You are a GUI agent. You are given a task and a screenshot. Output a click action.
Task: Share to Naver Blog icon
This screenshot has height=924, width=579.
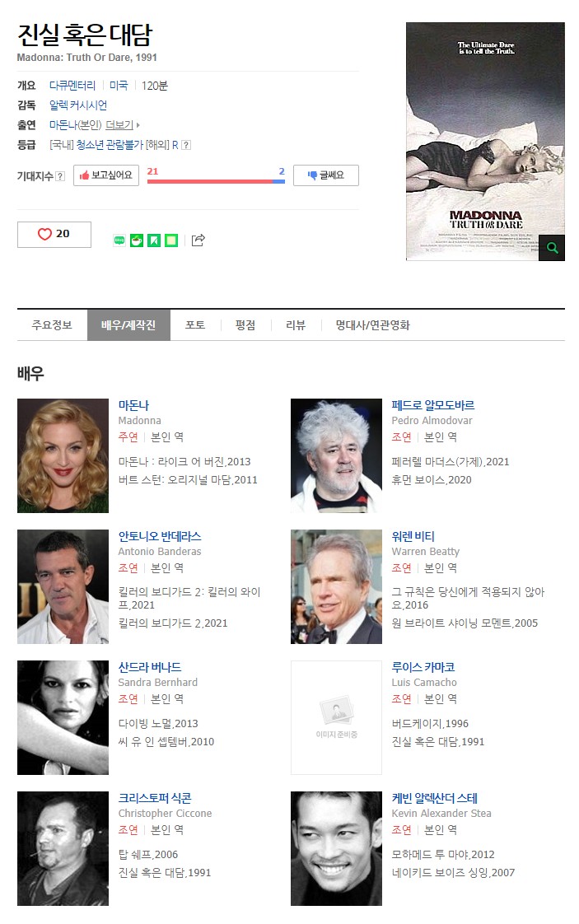coord(119,240)
